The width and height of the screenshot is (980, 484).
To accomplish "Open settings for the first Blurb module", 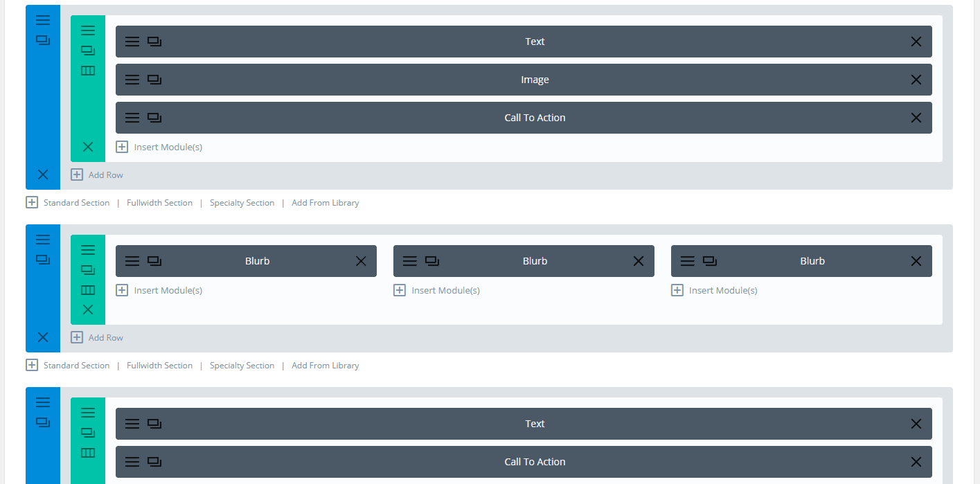I will 132,261.
